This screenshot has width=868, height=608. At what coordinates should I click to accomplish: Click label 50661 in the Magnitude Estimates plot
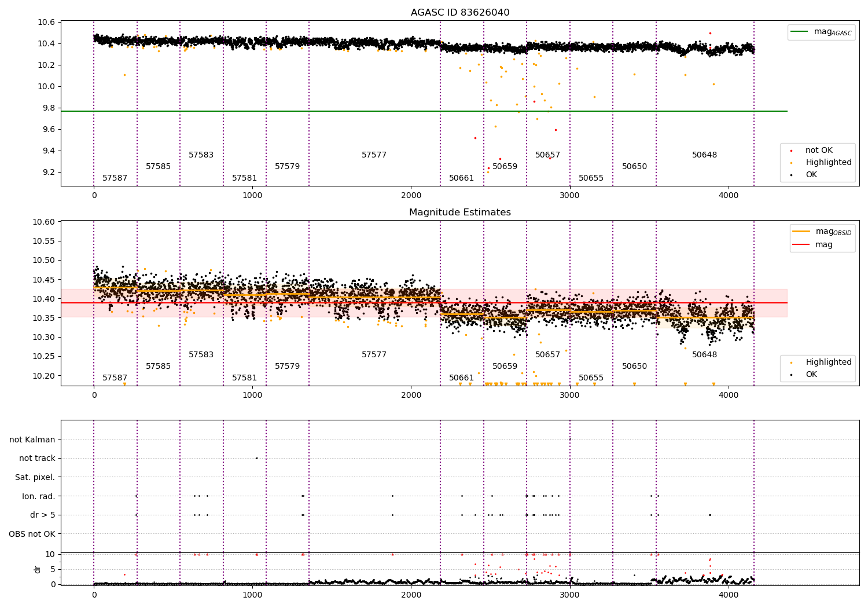[462, 378]
